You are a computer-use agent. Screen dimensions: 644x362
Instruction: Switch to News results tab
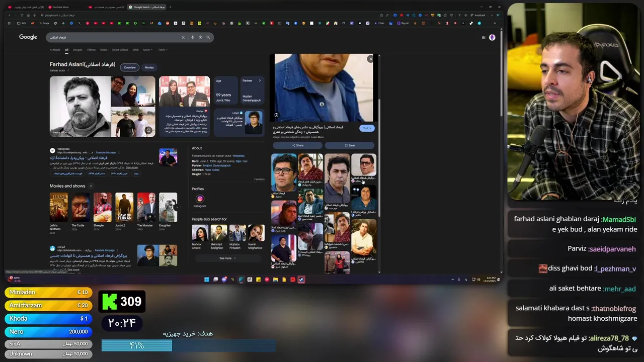104,50
